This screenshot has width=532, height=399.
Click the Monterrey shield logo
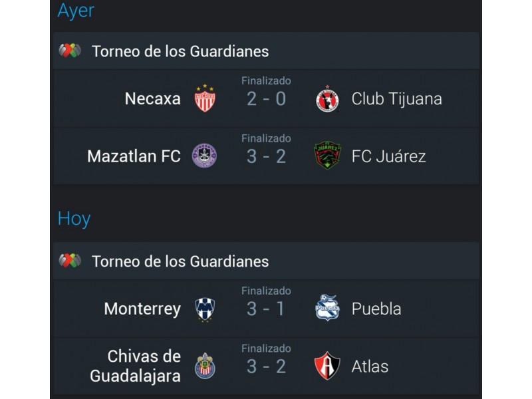(x=205, y=309)
